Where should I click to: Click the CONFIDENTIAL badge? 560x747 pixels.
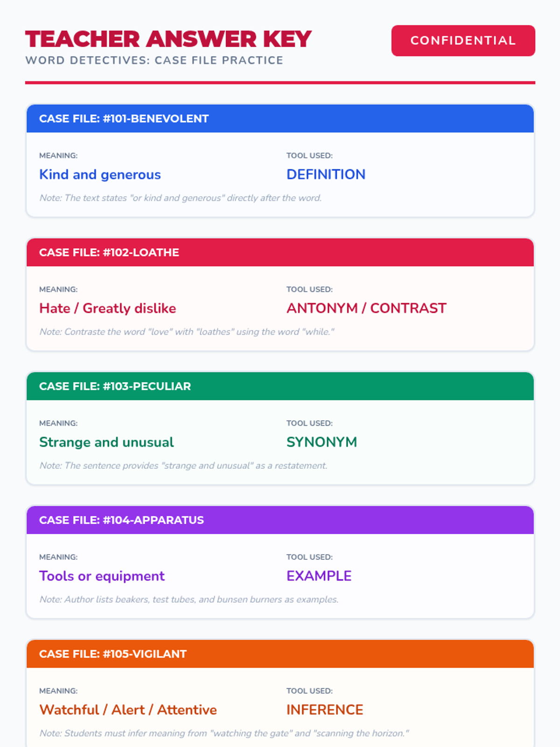click(463, 41)
